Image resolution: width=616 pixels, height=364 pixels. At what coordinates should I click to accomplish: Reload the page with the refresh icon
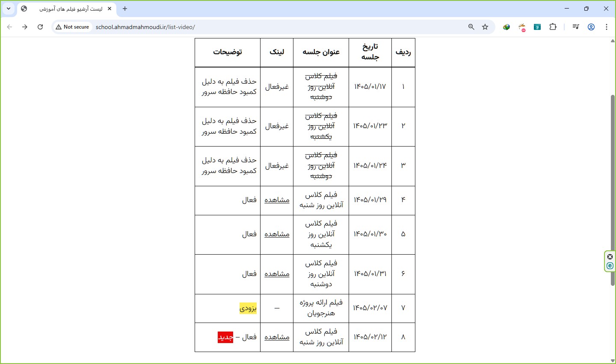tap(40, 27)
